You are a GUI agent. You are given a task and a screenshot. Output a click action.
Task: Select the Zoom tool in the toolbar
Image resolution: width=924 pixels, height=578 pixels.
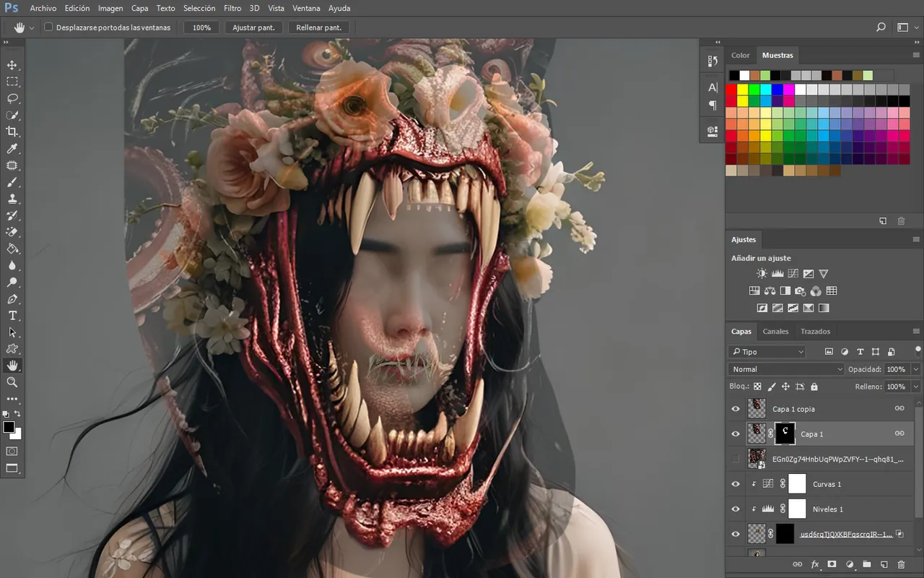pos(12,382)
